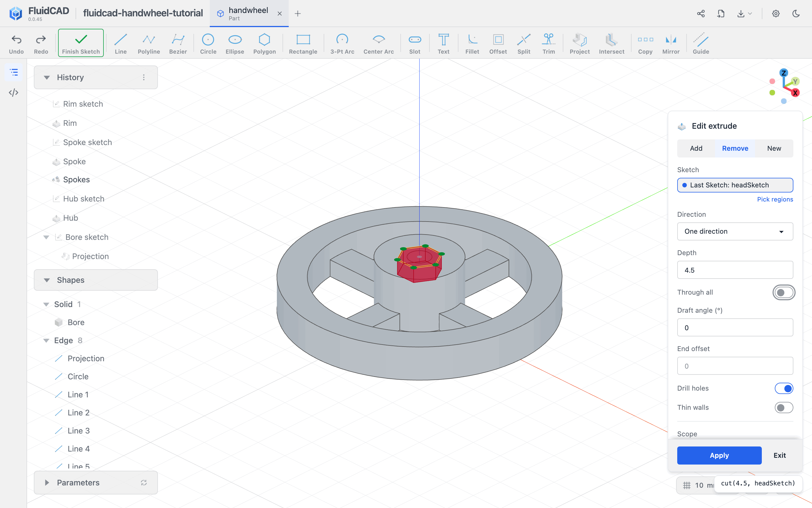
Task: Switch to the handwheel Part tab
Action: pos(249,14)
